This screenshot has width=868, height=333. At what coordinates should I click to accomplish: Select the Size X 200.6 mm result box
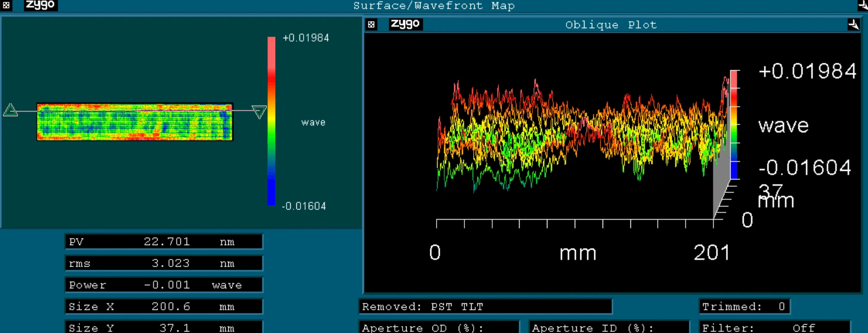coord(163,307)
